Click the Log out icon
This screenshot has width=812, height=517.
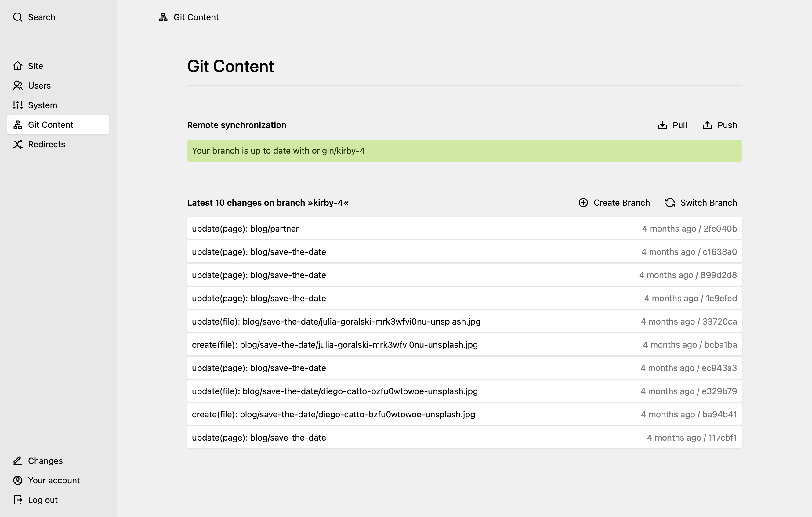click(x=17, y=500)
